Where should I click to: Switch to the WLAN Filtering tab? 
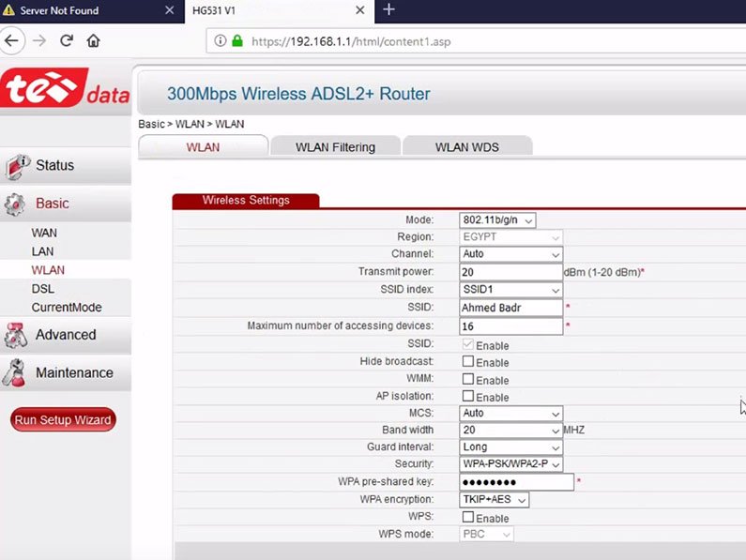(x=335, y=147)
